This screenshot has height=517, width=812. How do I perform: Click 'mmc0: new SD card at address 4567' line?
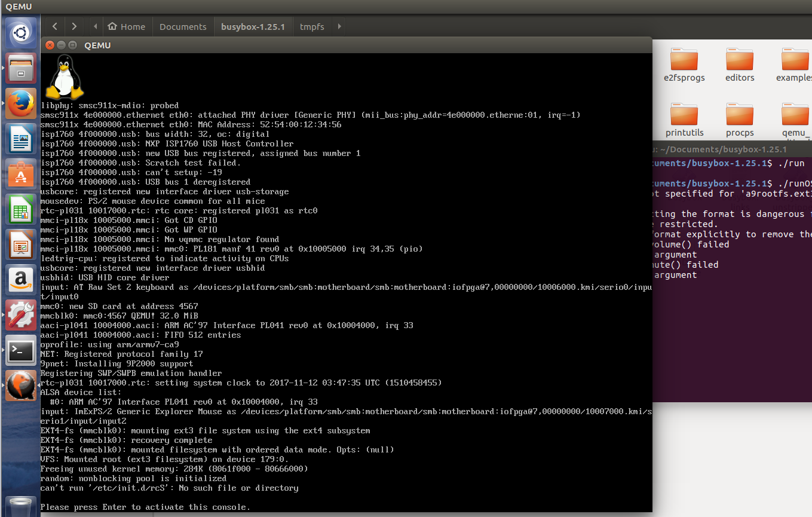point(119,306)
